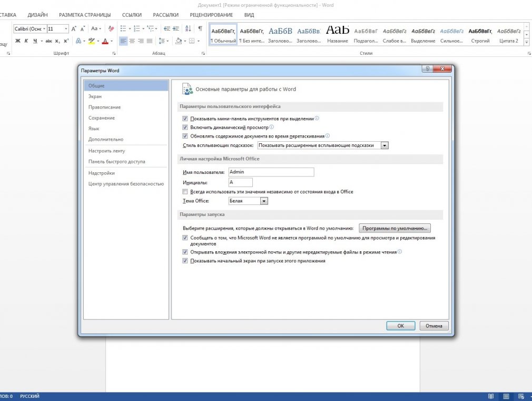Open the ВИД ribbon tab
The height and width of the screenshot is (401, 532).
point(249,15)
